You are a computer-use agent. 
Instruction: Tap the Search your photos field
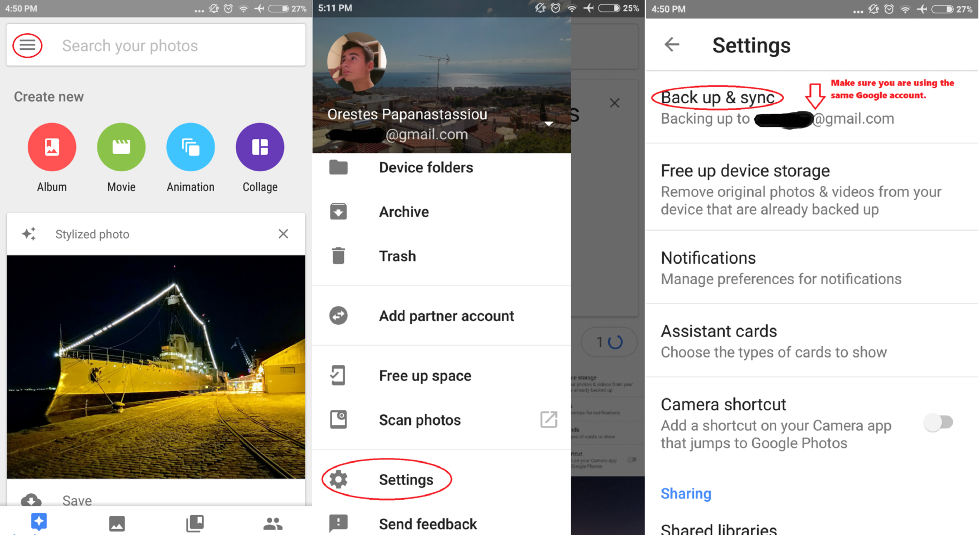click(x=156, y=45)
